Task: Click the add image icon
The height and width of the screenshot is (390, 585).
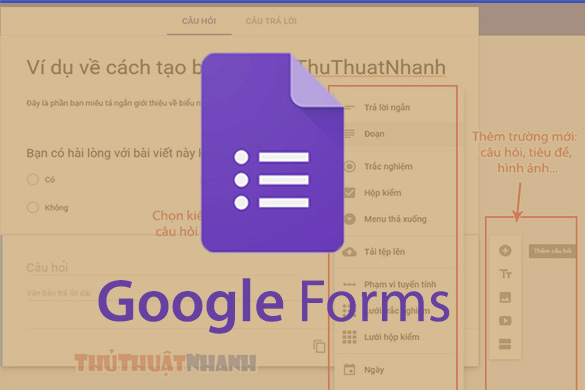Action: click(505, 297)
